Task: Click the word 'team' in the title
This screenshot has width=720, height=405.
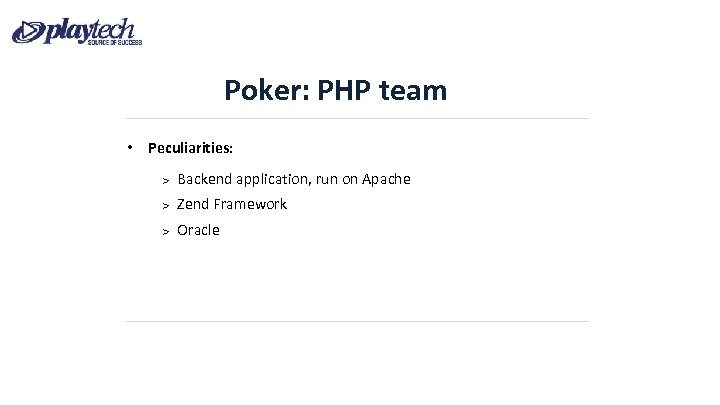Action: 416,92
